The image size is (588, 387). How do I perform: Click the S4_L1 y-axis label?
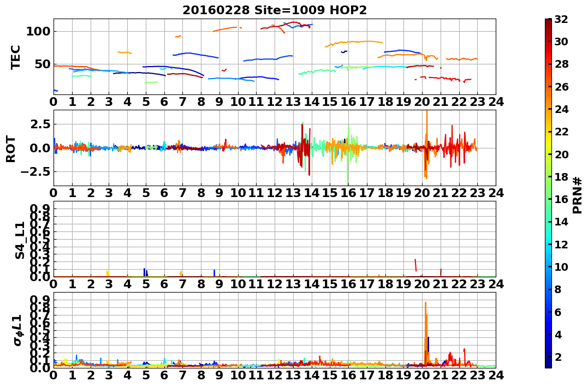pos(20,240)
